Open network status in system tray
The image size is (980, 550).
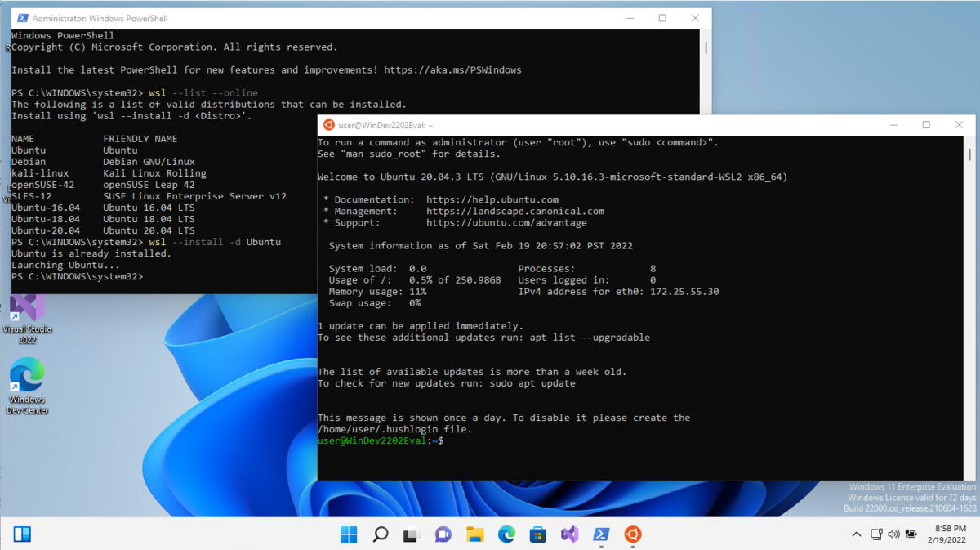[876, 534]
